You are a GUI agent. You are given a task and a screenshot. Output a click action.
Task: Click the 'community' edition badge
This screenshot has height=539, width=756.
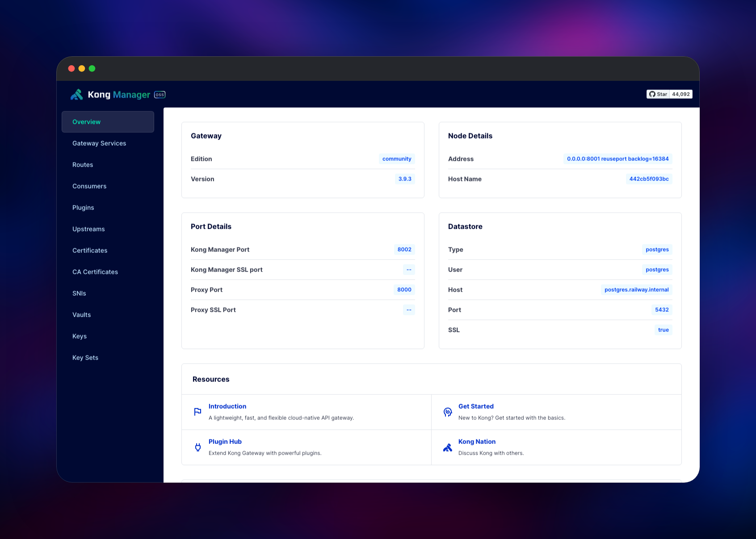pyautogui.click(x=397, y=159)
